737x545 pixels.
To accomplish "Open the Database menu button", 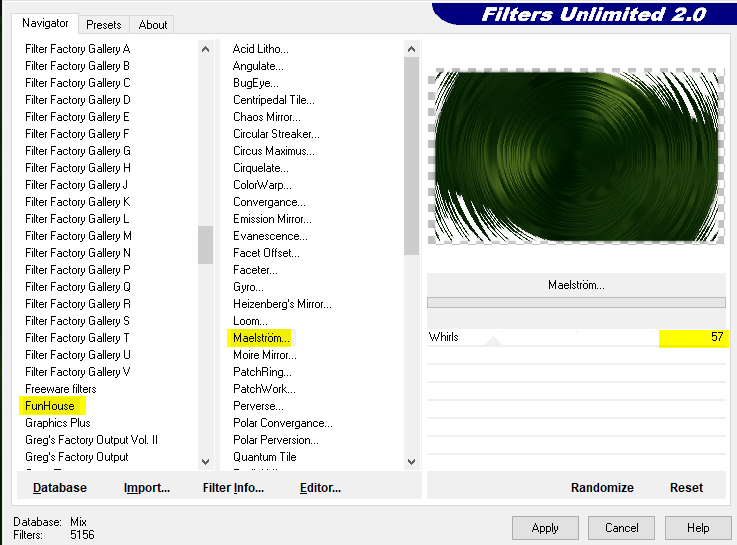I will (60, 488).
